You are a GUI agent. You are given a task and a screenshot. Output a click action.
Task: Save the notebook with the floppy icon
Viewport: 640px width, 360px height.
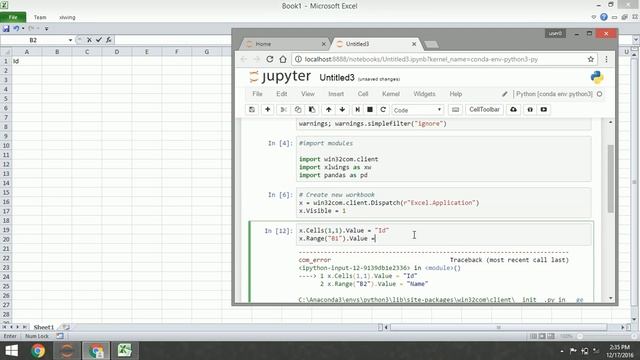pos(252,110)
